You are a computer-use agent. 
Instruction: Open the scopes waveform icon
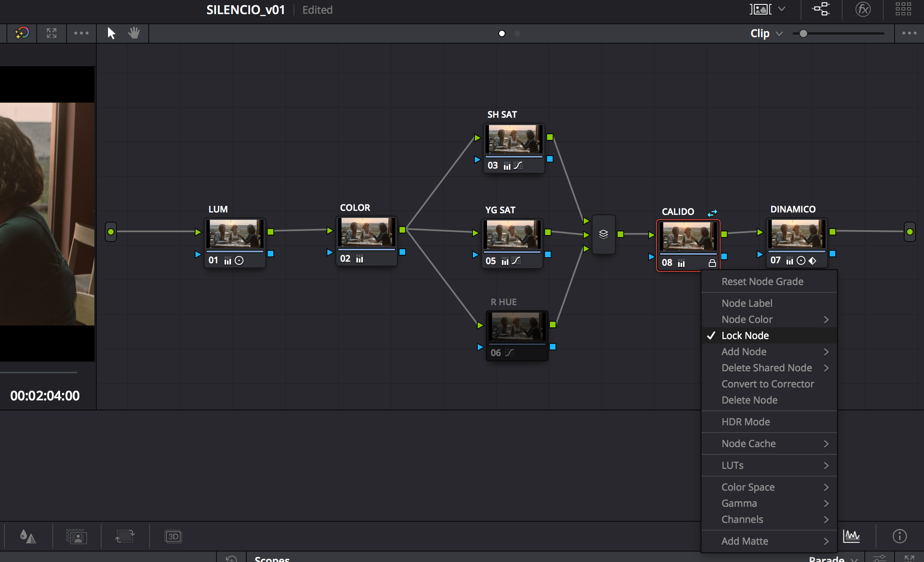[x=851, y=536]
